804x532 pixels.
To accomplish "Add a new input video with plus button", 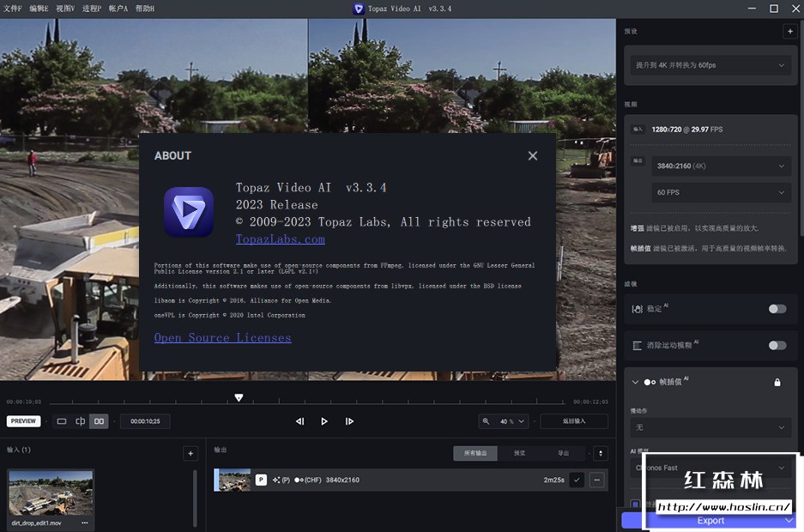I will pyautogui.click(x=190, y=453).
